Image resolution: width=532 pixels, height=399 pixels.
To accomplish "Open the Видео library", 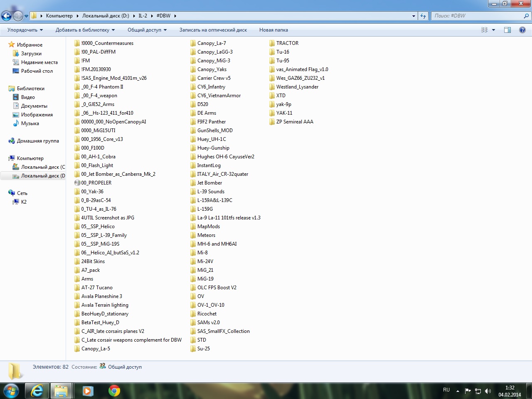I will click(x=28, y=97).
